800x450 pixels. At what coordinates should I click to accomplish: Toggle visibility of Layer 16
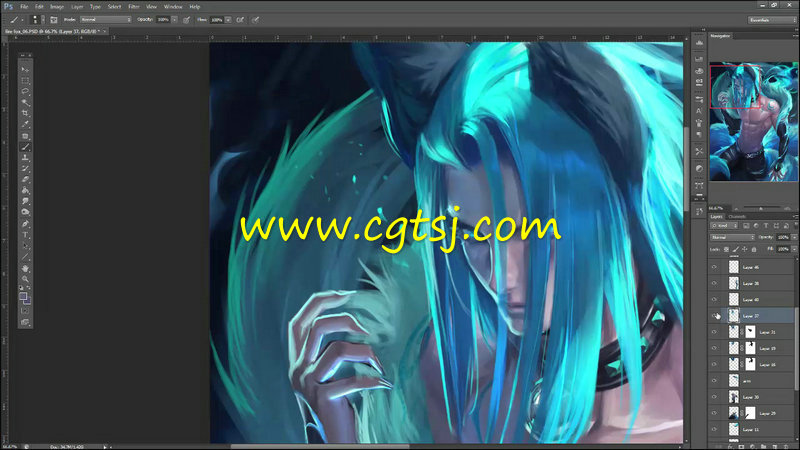click(714, 364)
